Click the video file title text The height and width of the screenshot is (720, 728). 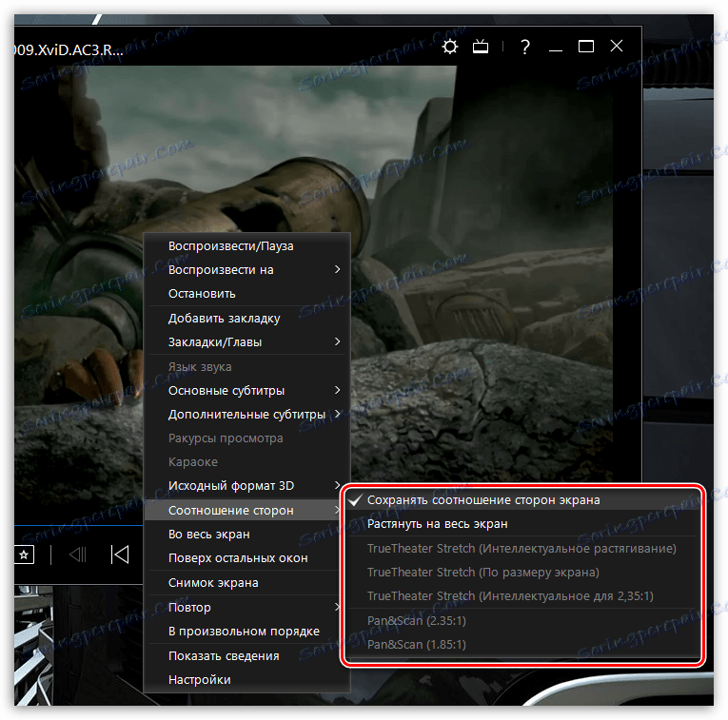click(69, 49)
